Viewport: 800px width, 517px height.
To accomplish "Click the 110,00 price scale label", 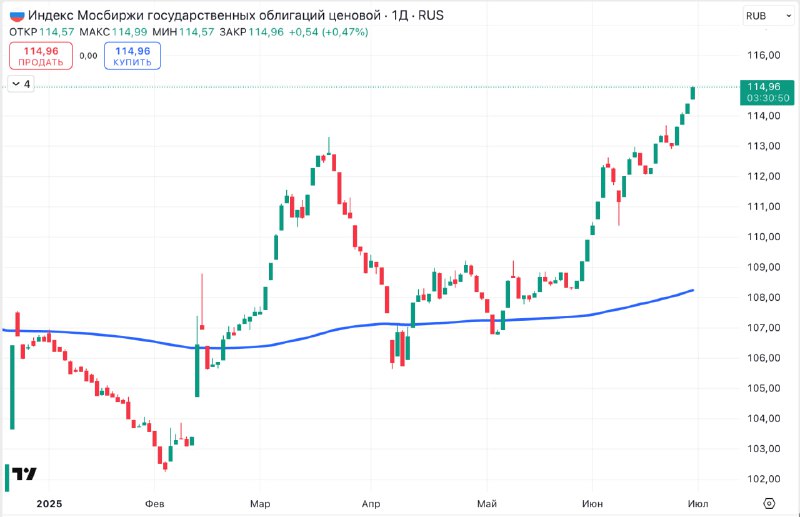I will click(764, 237).
